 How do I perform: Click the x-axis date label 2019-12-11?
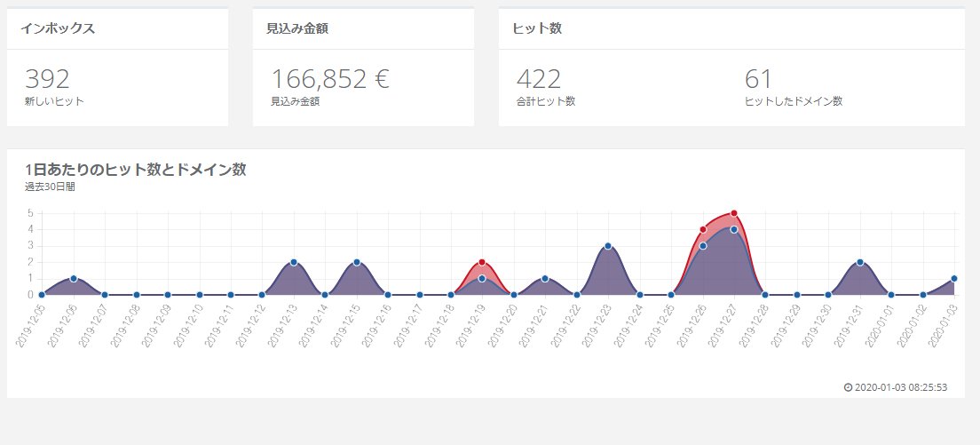[218, 325]
